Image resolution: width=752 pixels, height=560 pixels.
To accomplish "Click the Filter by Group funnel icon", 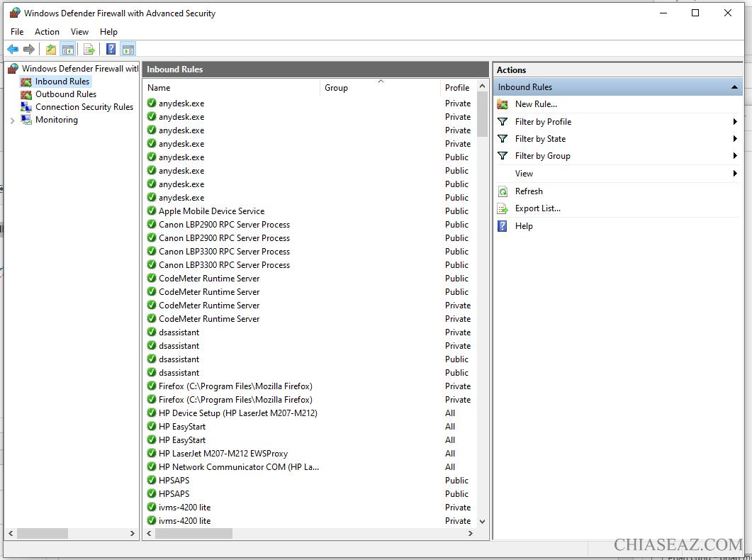I will pyautogui.click(x=503, y=156).
